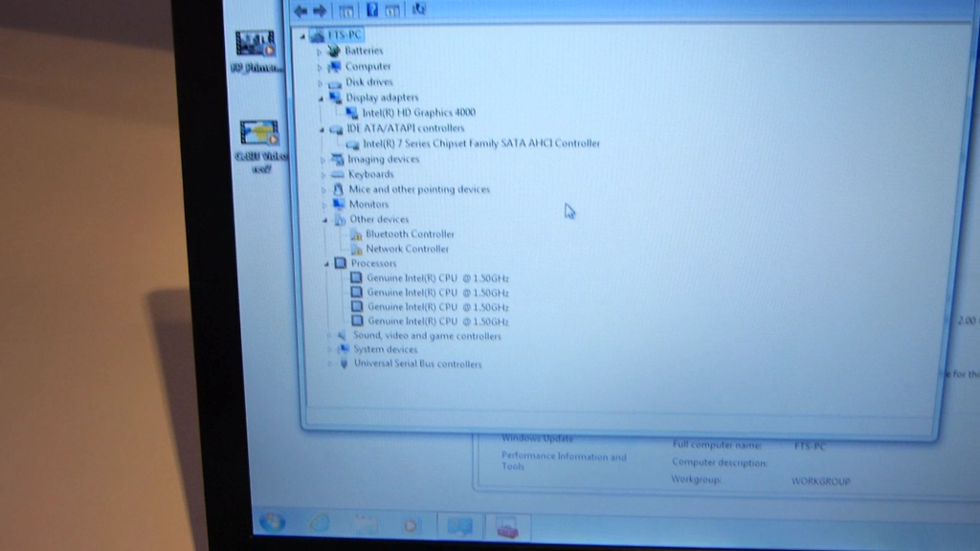Click the Forward arrow in the toolbar
This screenshot has height=551, width=980.
pos(320,10)
